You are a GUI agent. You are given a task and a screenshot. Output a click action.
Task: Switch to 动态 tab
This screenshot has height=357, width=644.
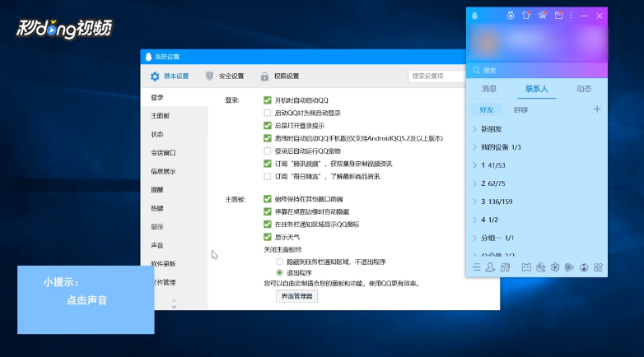click(x=584, y=89)
